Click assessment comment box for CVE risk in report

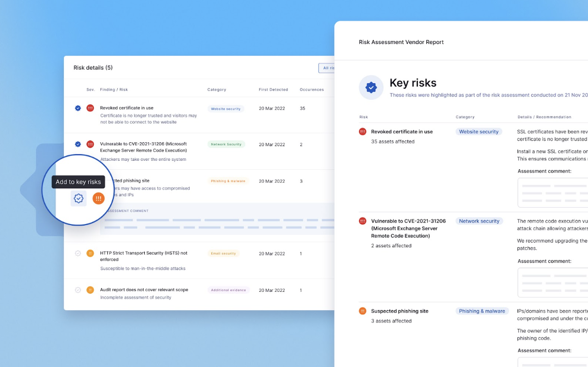553,282
